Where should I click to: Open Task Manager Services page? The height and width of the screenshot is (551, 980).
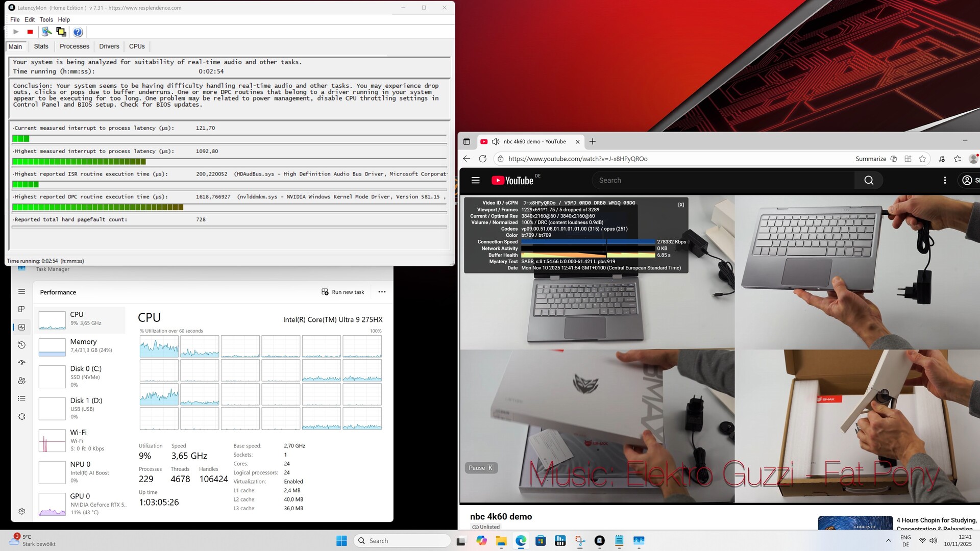point(21,416)
